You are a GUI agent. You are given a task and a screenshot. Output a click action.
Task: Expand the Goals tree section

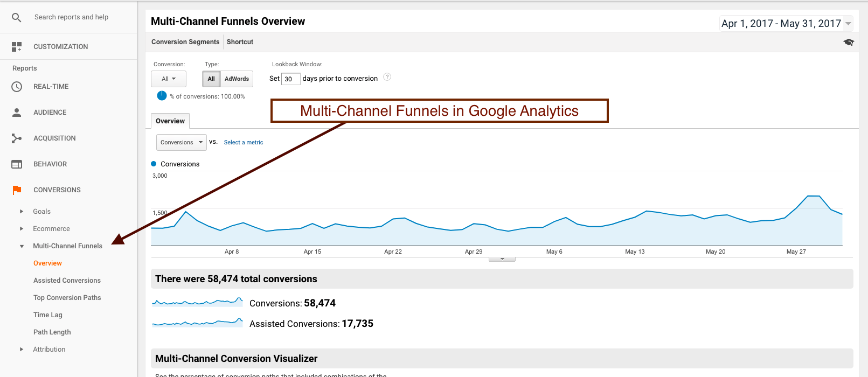(22, 212)
